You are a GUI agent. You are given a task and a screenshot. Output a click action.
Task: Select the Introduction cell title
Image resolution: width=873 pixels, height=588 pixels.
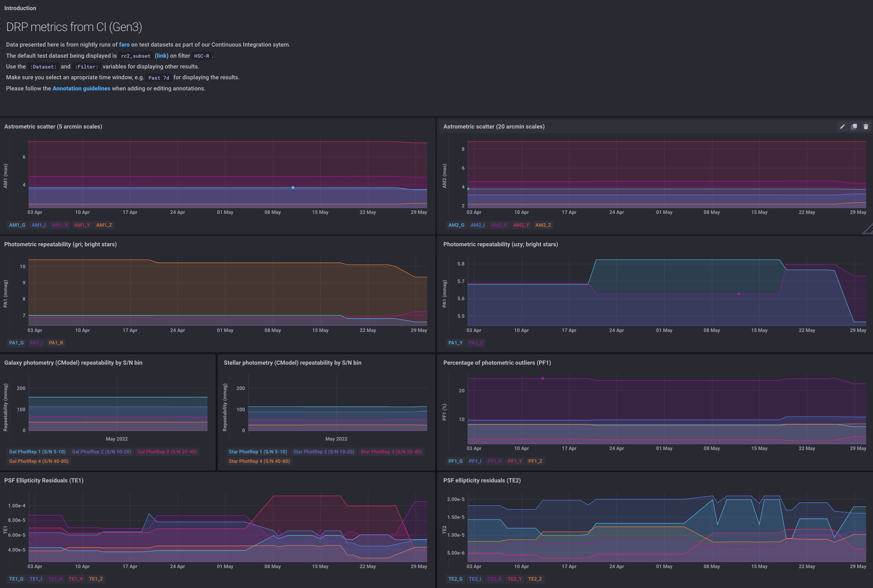tap(20, 8)
